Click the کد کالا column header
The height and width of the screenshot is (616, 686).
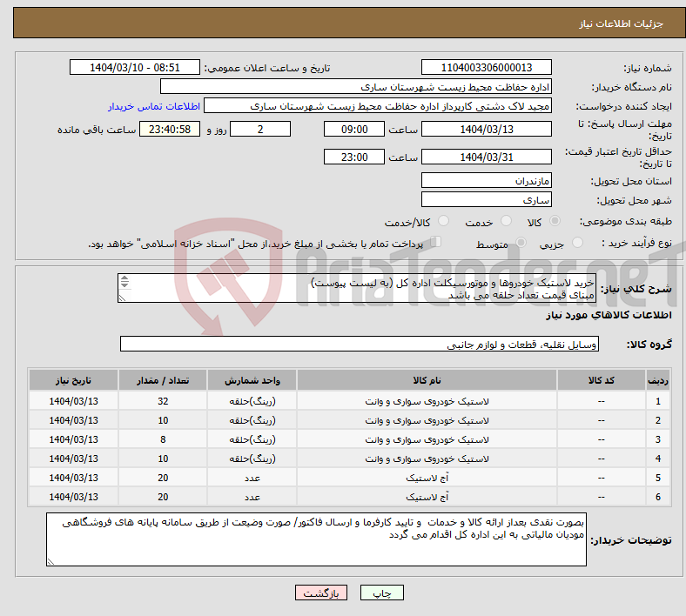pyautogui.click(x=602, y=380)
